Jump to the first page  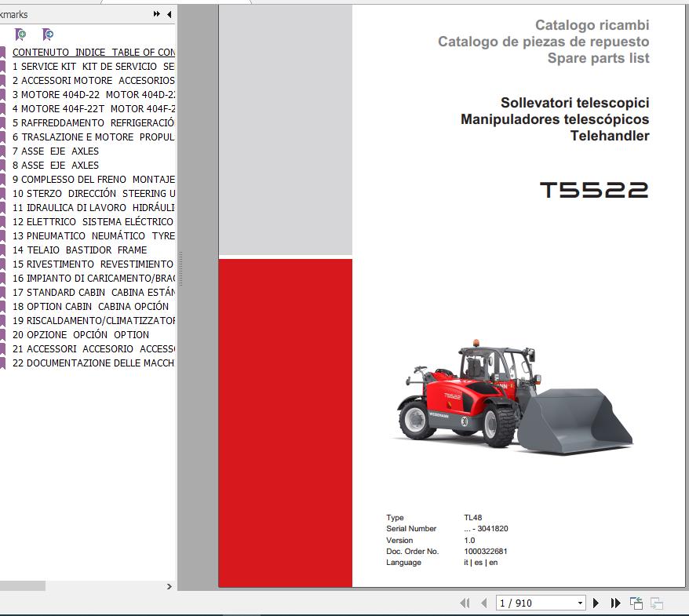click(x=465, y=603)
